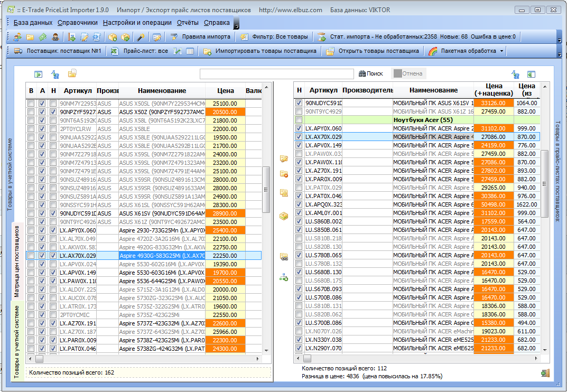Click the script document toolbar icon

click(97, 37)
